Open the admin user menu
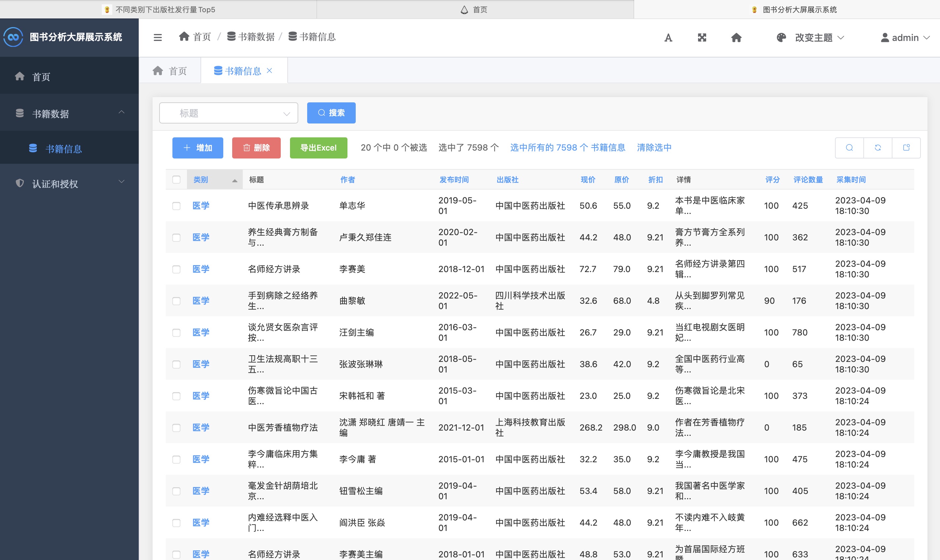This screenshot has width=940, height=560. [905, 38]
